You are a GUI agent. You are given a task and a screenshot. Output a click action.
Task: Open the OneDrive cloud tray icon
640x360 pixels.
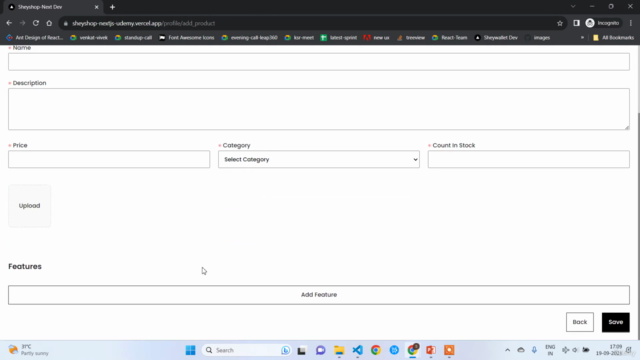pyautogui.click(x=521, y=350)
